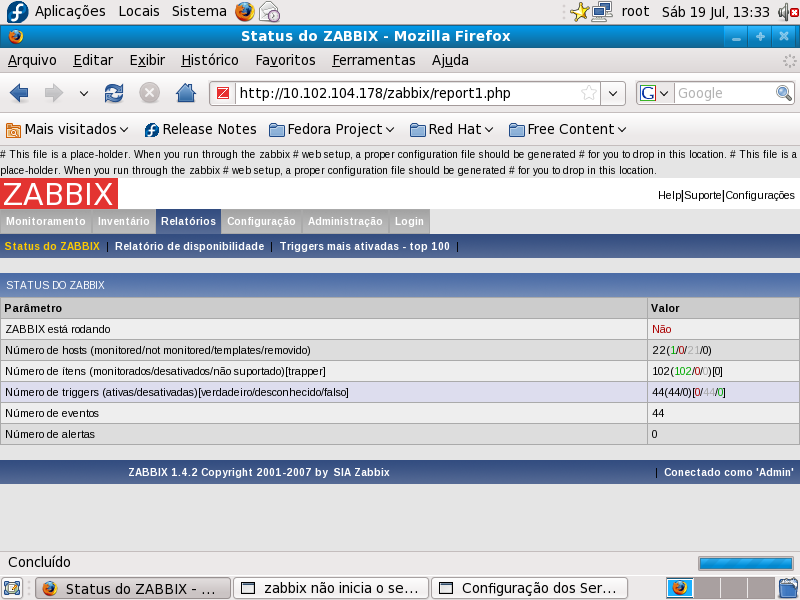The width and height of the screenshot is (800, 600).
Task: Open the trash icon in the bottom panel
Action: (x=788, y=588)
